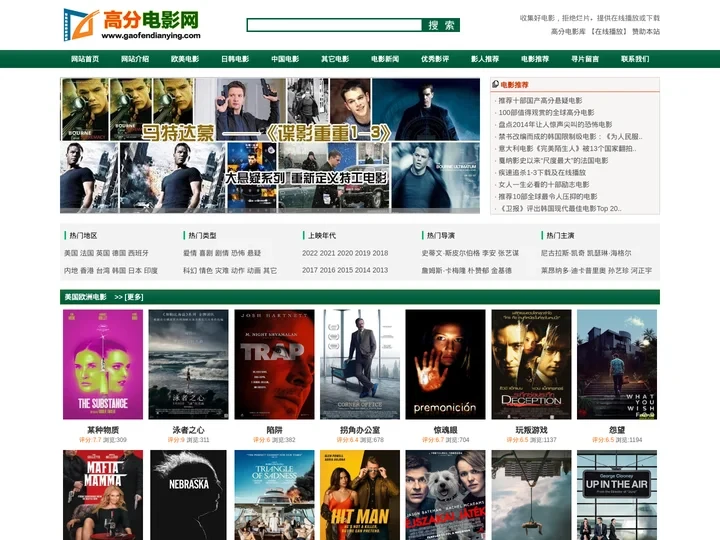The width and height of the screenshot is (720, 540).
Task: Select 影人推荐 in the navigation bar
Action: pos(485,59)
